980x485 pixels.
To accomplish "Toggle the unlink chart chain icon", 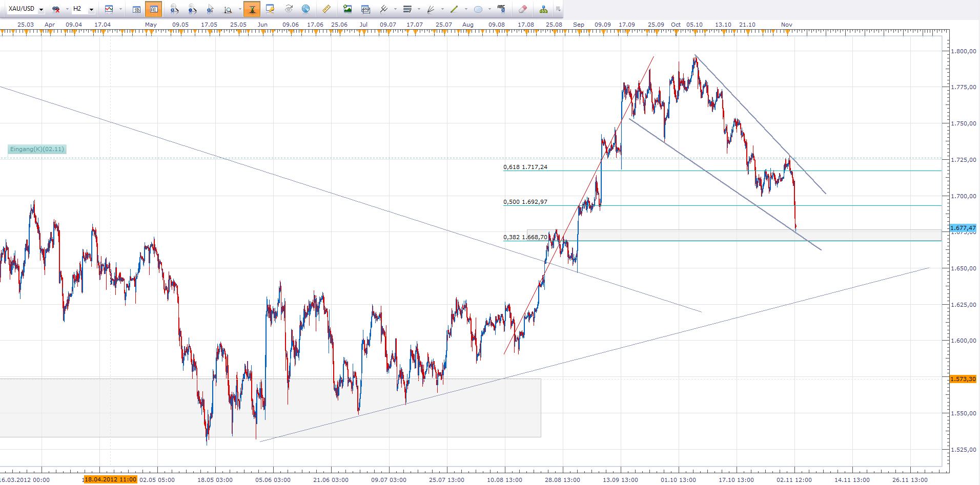I will (56, 9).
